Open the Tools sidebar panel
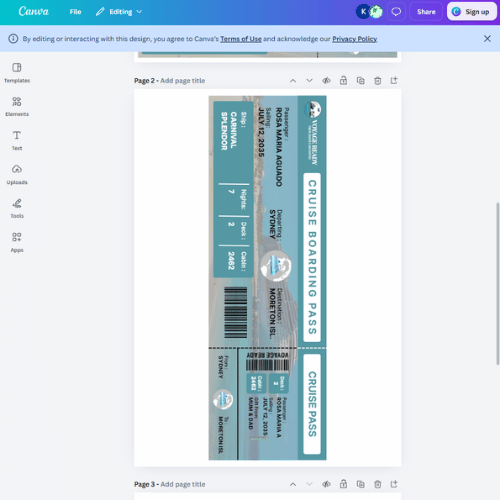500x500 pixels. [x=17, y=208]
